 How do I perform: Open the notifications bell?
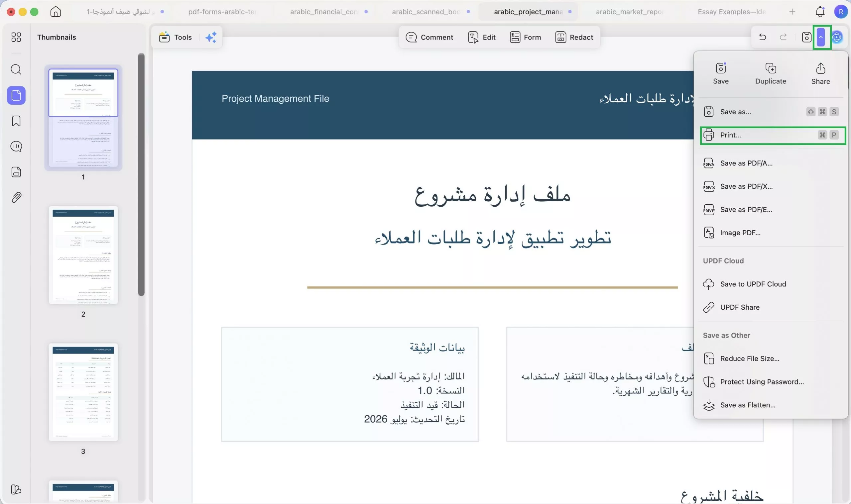tap(820, 12)
